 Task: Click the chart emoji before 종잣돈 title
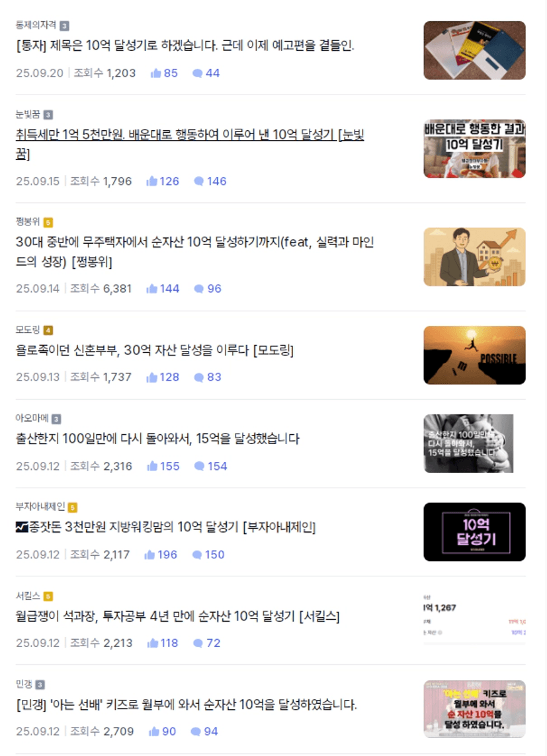pos(22,527)
